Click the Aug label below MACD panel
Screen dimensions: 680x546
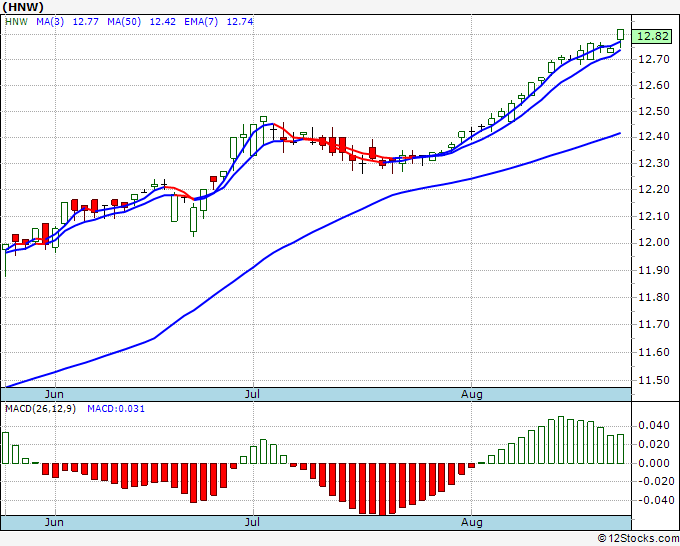(471, 522)
